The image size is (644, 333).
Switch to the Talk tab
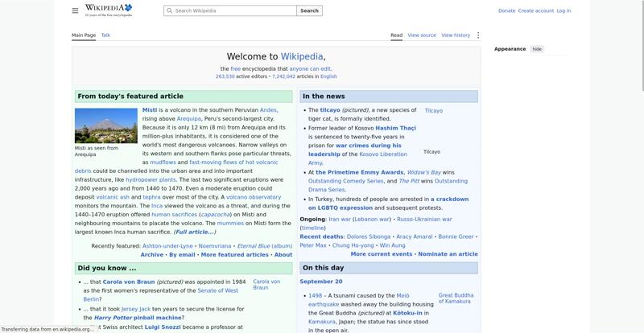tap(105, 35)
